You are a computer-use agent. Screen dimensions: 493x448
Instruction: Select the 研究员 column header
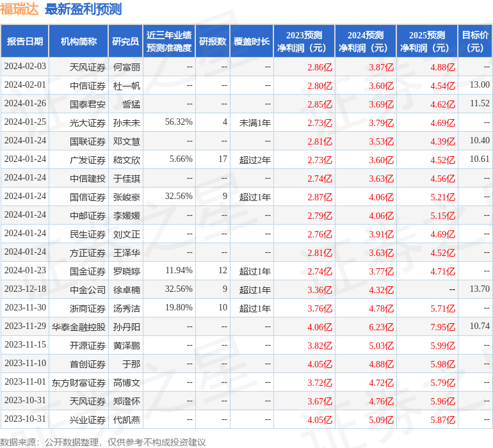pyautogui.click(x=125, y=41)
